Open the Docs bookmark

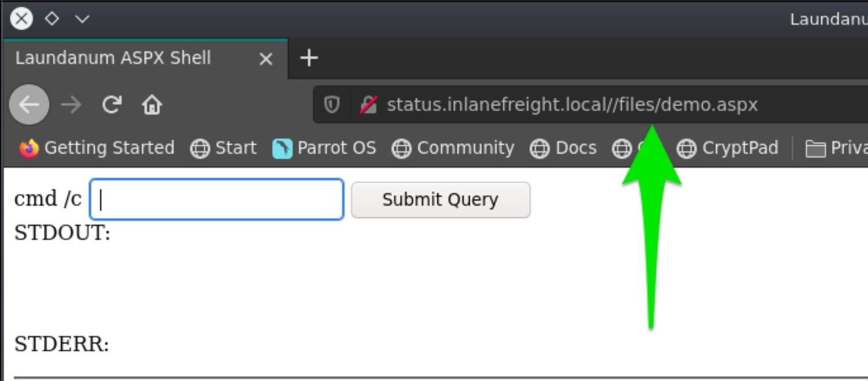tap(563, 148)
